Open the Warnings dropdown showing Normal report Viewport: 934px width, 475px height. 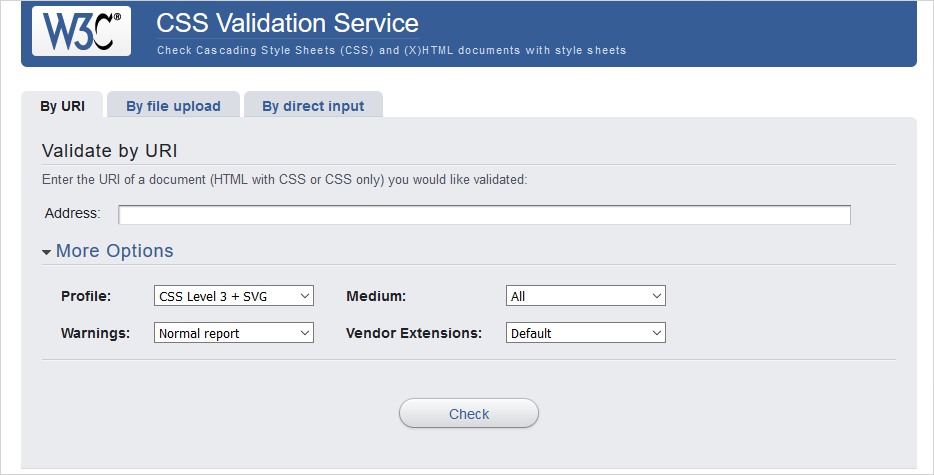(x=234, y=333)
